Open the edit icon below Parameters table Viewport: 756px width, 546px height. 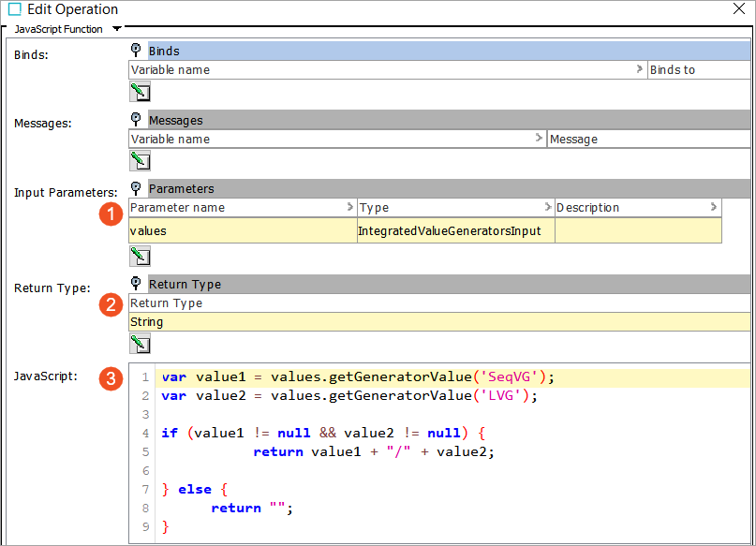point(140,255)
